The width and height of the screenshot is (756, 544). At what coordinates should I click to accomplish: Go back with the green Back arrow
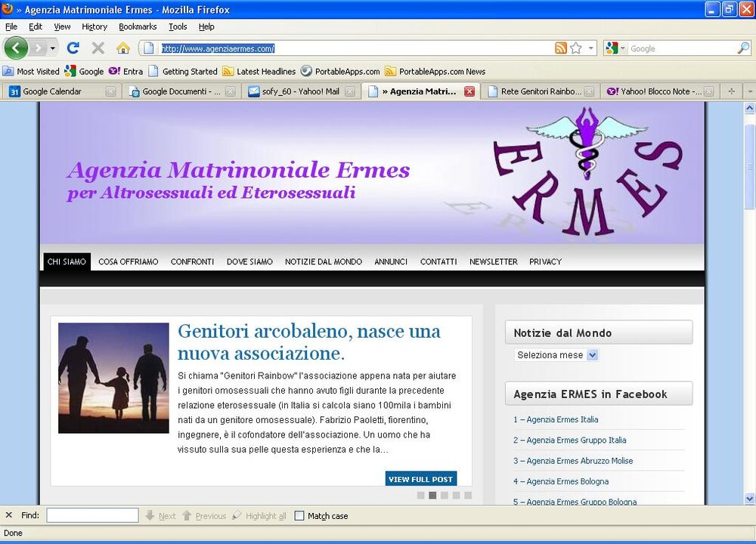pos(16,48)
